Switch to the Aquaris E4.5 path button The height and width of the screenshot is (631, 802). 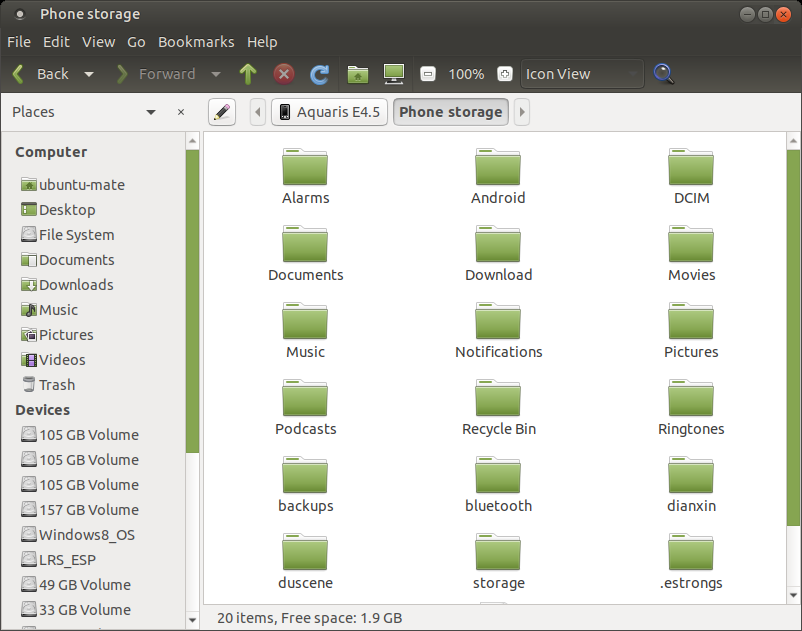pos(328,112)
